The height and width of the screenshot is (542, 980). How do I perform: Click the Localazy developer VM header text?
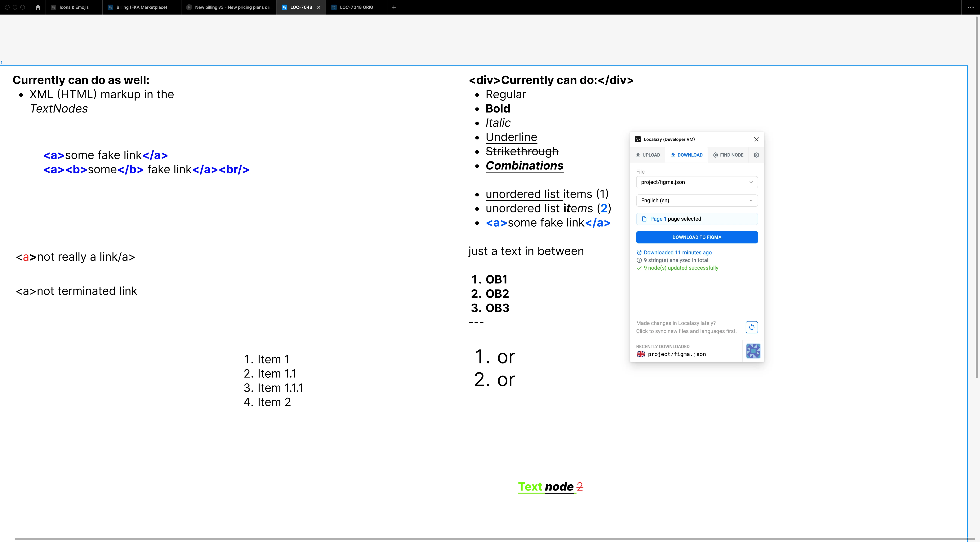click(668, 139)
